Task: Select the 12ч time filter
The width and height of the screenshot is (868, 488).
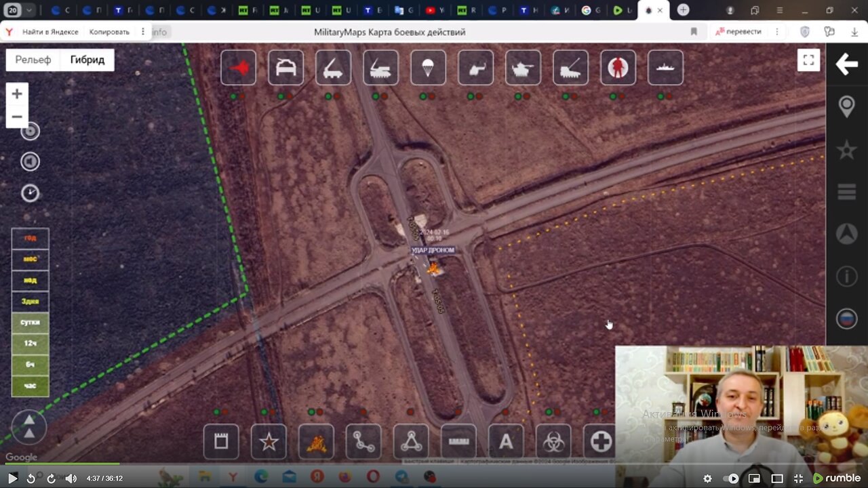Action: pos(30,343)
